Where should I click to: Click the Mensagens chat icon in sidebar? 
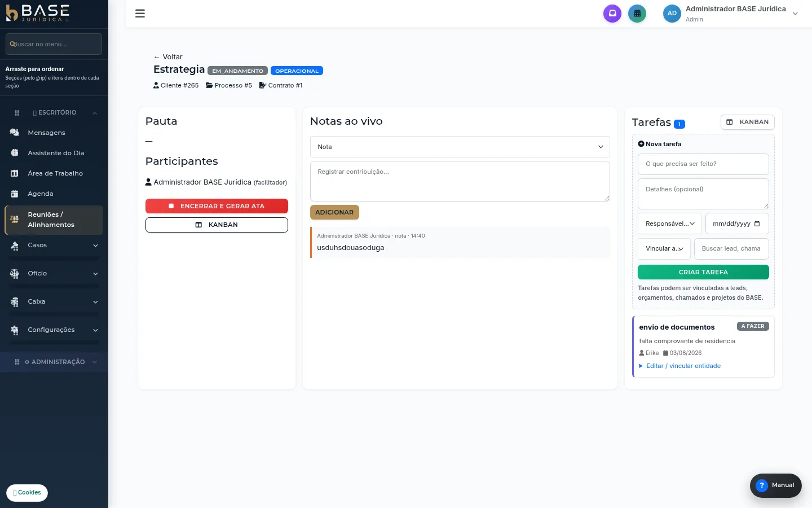(15, 133)
